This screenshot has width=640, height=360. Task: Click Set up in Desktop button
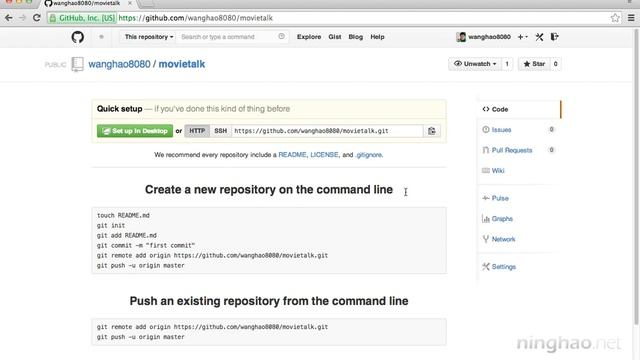(135, 131)
